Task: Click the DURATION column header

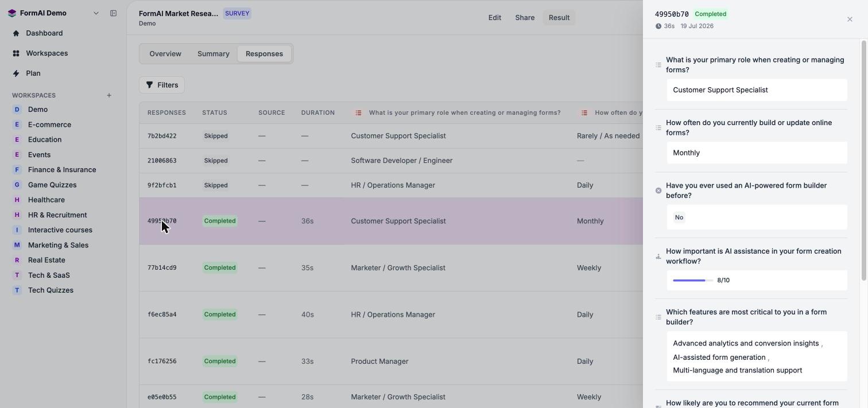Action: (x=318, y=113)
